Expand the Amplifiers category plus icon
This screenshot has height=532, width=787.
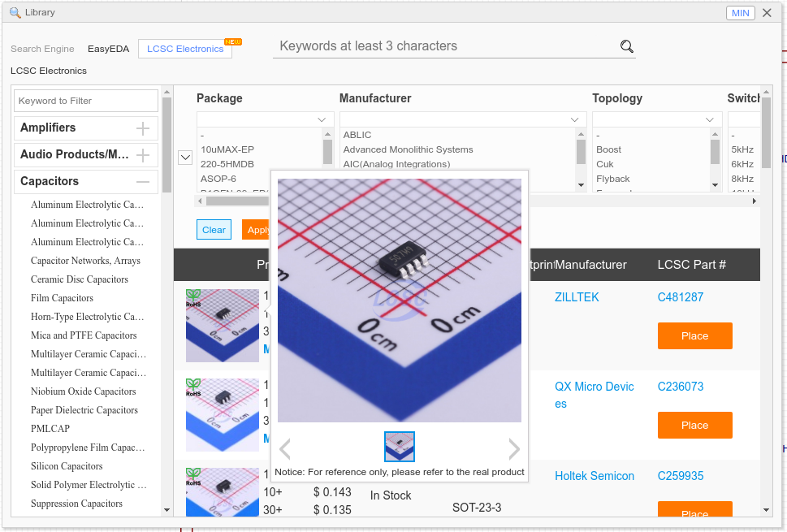point(143,128)
